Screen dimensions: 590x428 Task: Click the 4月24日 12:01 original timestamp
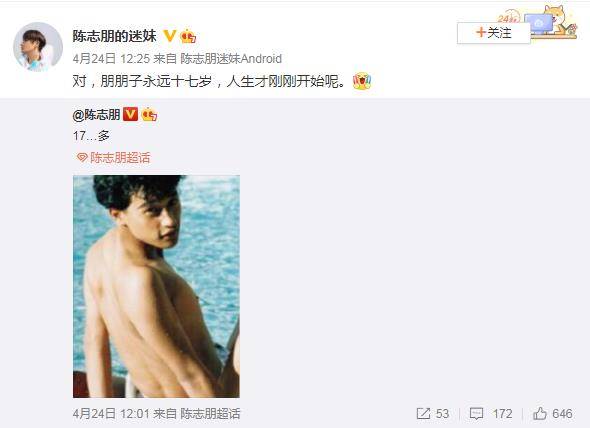click(x=111, y=414)
